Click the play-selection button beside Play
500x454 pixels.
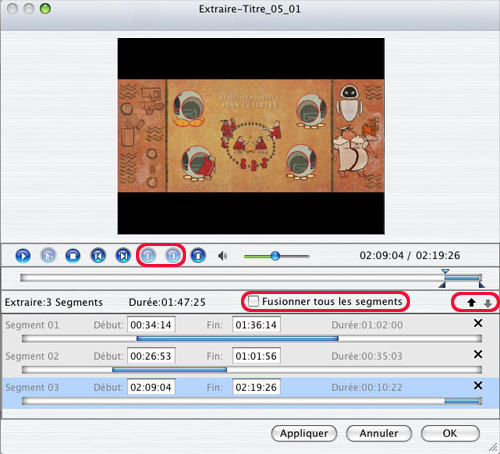(48, 256)
